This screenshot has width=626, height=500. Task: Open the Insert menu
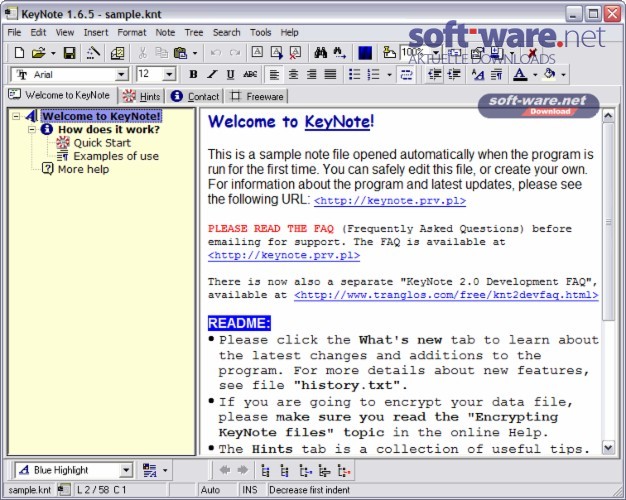click(96, 32)
